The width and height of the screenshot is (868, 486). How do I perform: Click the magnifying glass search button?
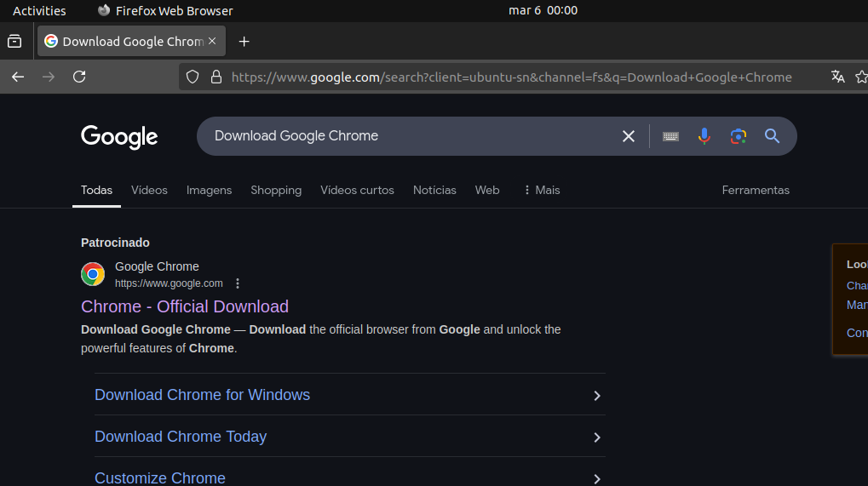pos(772,136)
